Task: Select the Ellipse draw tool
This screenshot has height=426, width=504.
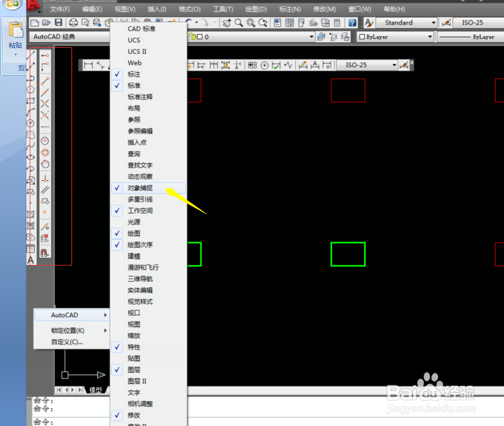Action: coord(30,157)
